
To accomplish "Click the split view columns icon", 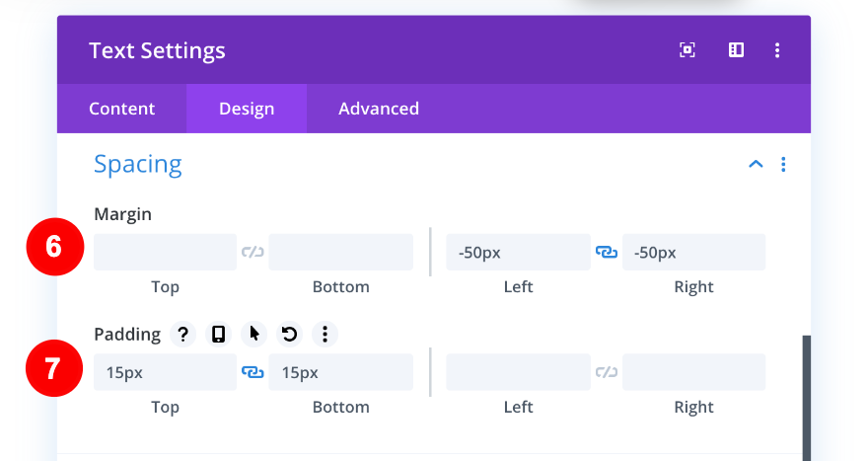I will 736,50.
